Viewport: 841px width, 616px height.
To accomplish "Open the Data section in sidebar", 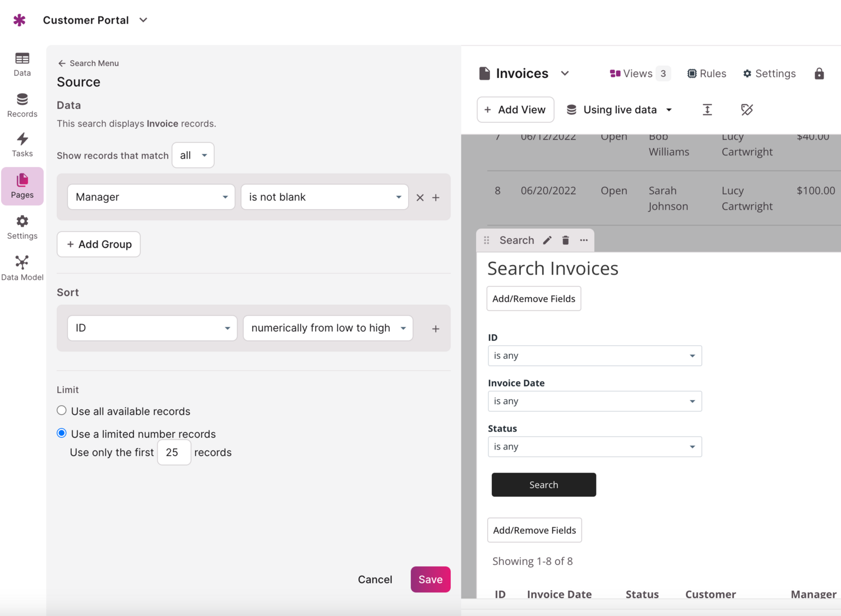I will tap(22, 64).
